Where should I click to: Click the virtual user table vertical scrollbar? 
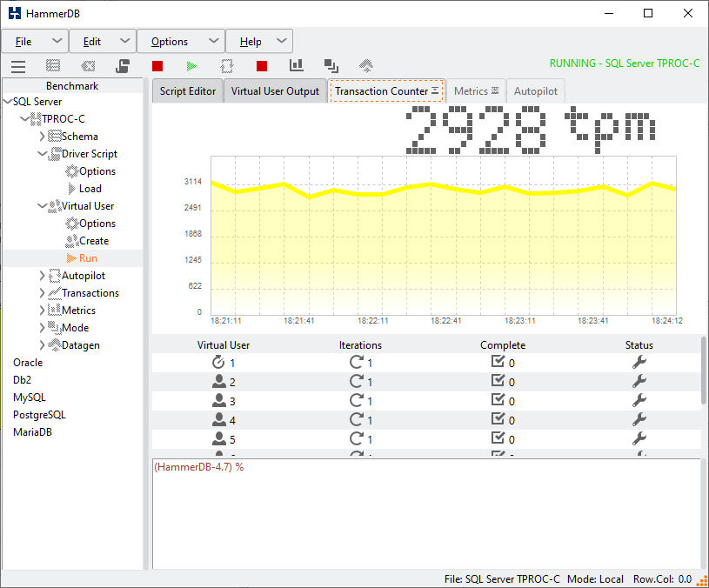pyautogui.click(x=703, y=371)
